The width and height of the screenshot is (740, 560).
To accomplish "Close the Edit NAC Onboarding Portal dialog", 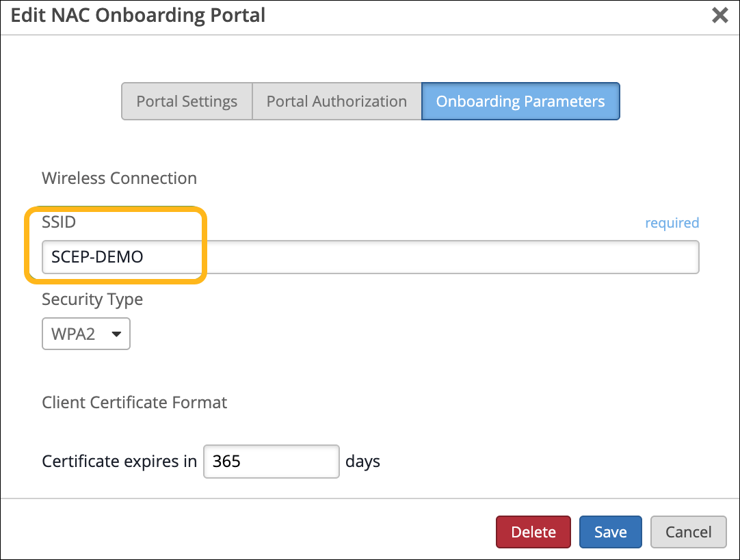I will coord(719,16).
